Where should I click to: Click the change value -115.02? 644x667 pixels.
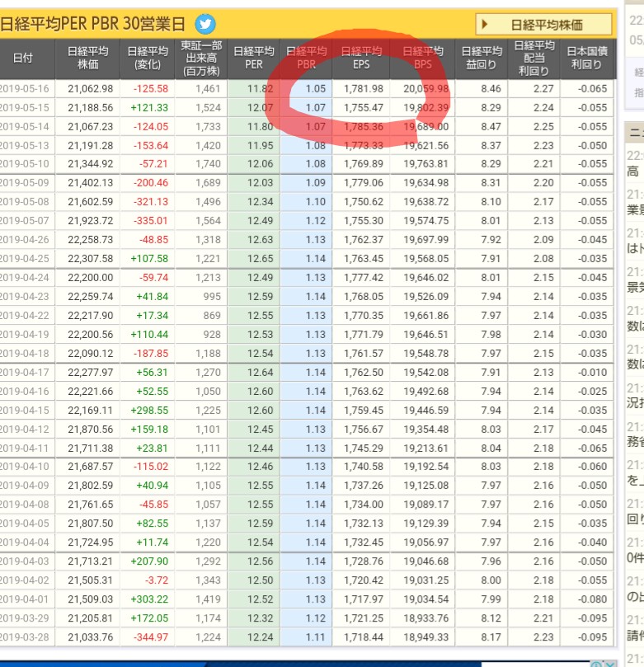[151, 467]
